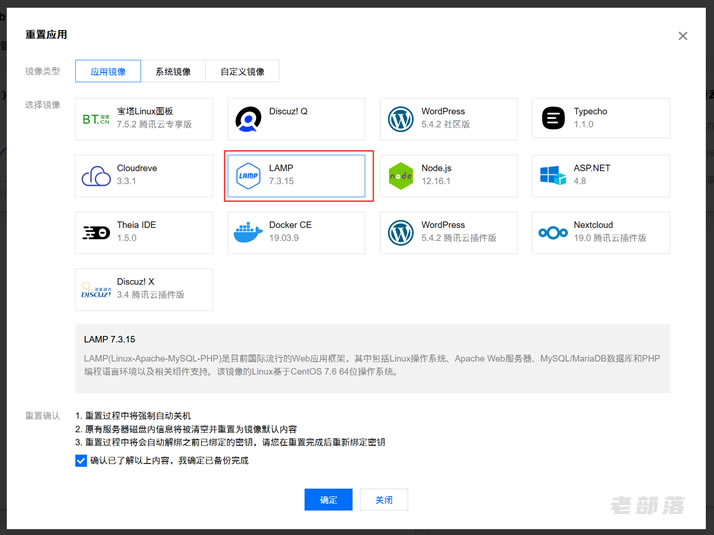Select the Docker CE 19.03.9 version text
The height and width of the screenshot is (535, 714).
284,238
